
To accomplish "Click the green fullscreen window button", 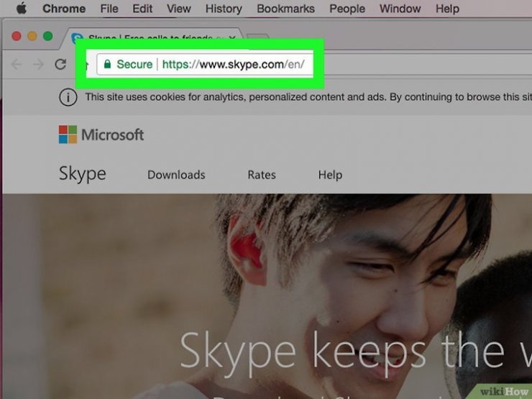I will 48,36.
